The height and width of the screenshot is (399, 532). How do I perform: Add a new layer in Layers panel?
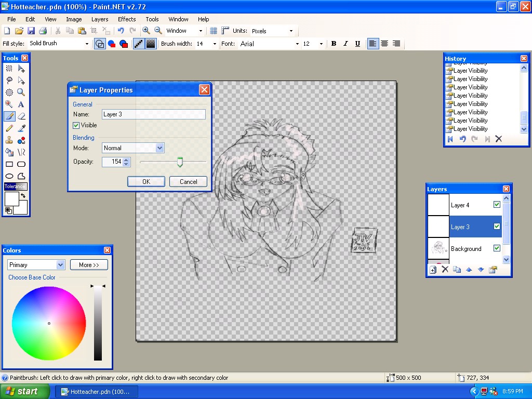[x=433, y=270]
